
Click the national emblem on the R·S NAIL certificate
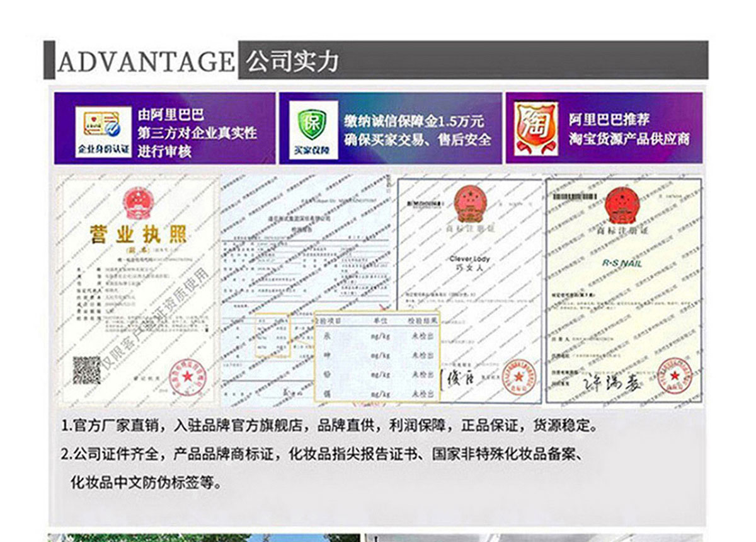pos(621,206)
